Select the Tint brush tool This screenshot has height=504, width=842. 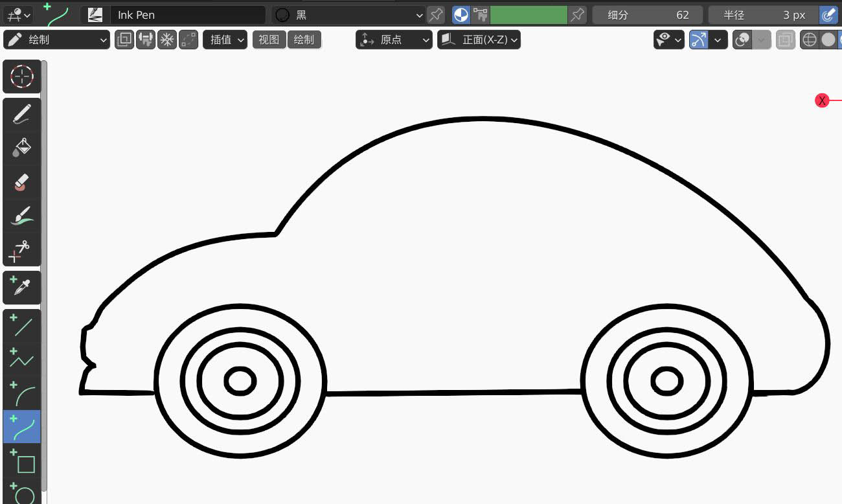point(22,216)
